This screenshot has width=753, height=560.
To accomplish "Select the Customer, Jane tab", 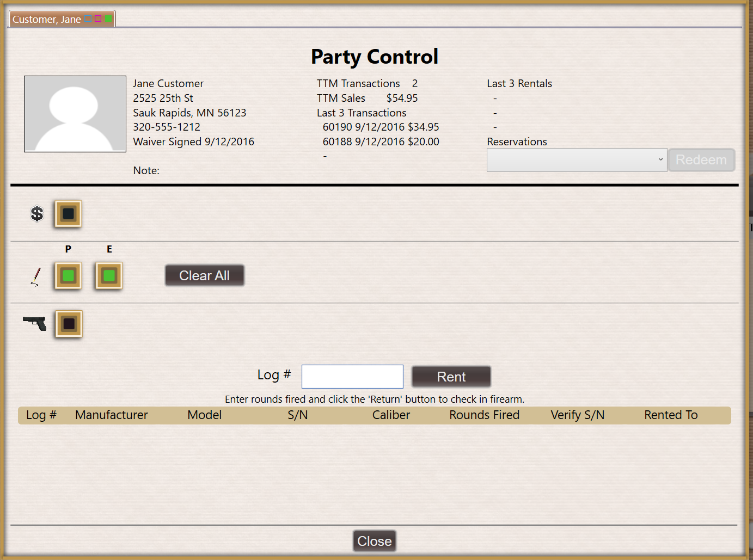I will pos(62,19).
